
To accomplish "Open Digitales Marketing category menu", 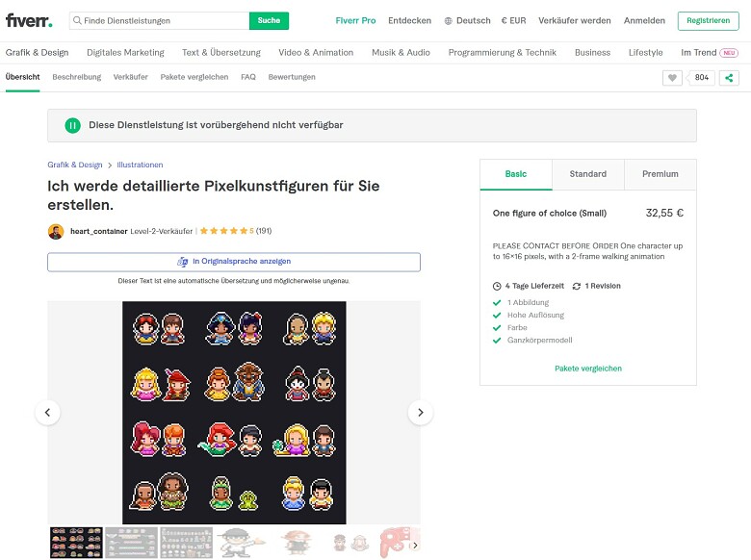I will (x=125, y=53).
